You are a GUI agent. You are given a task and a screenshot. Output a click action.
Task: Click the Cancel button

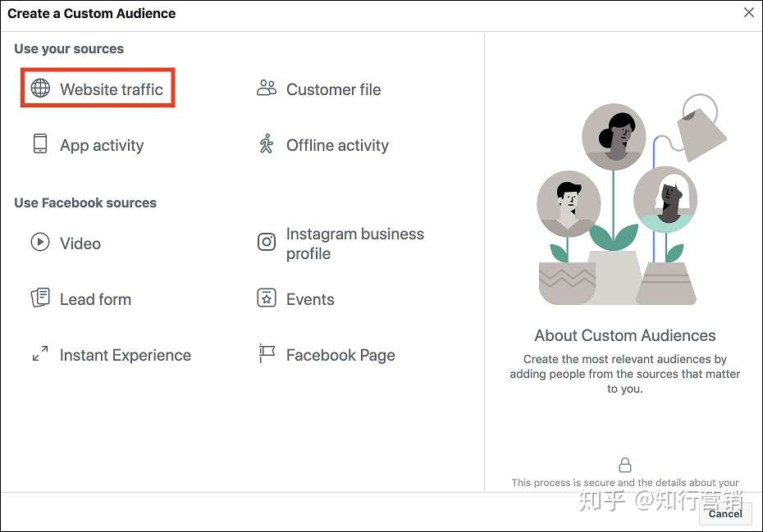(x=725, y=514)
